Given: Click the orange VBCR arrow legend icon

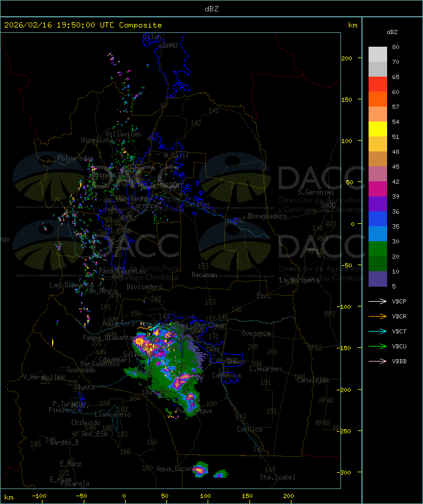Looking at the screenshot, I should click(x=378, y=316).
